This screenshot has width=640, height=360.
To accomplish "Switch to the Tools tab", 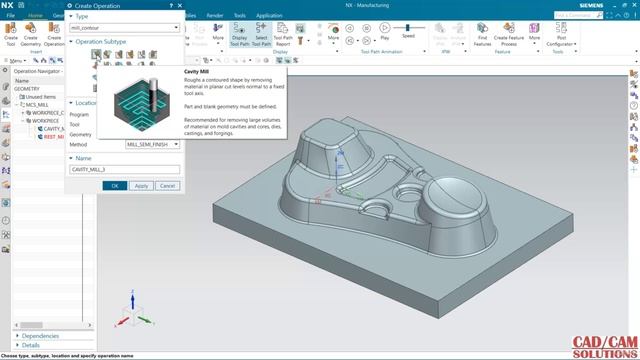I will coord(240,16).
